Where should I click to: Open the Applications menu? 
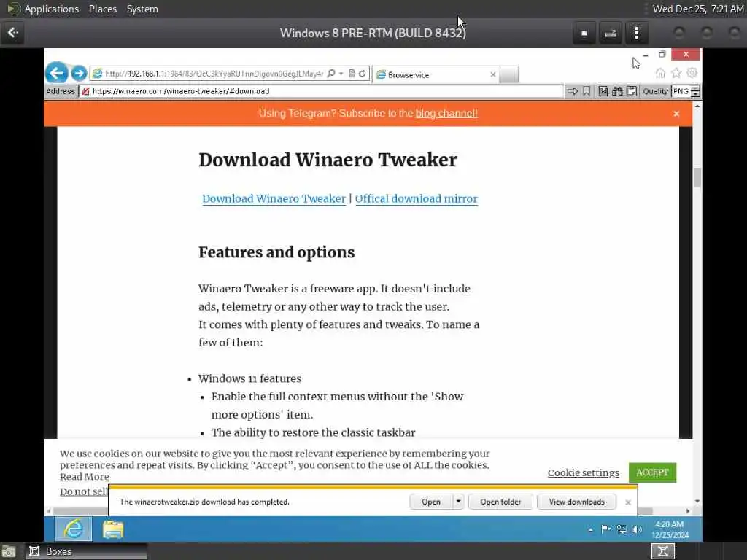coord(52,9)
